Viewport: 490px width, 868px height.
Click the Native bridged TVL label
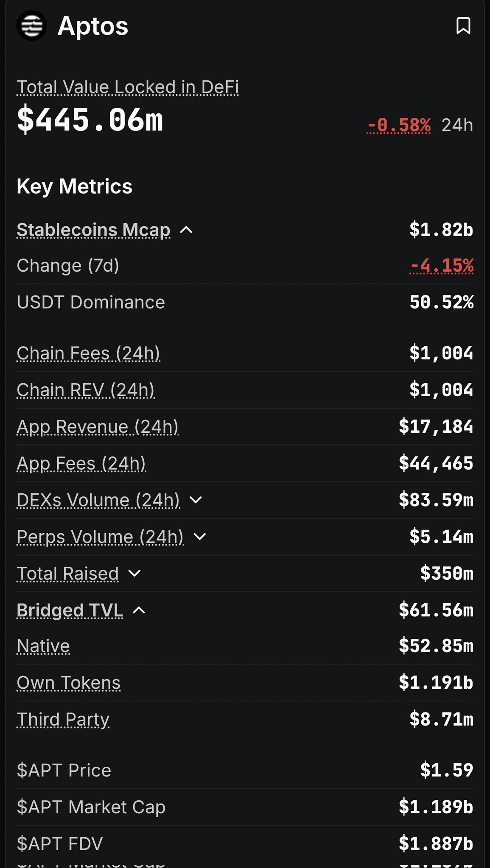pyautogui.click(x=43, y=646)
